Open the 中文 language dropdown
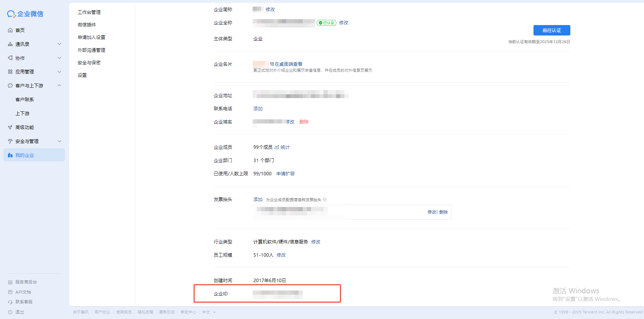Image resolution: width=644 pixels, height=319 pixels. [x=209, y=312]
